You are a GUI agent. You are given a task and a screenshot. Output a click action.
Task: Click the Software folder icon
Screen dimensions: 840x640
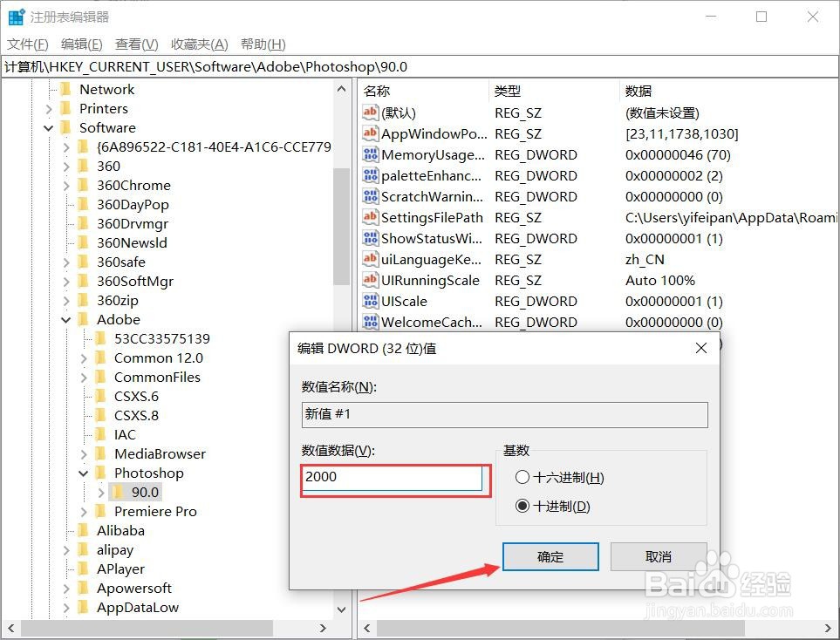[66, 127]
